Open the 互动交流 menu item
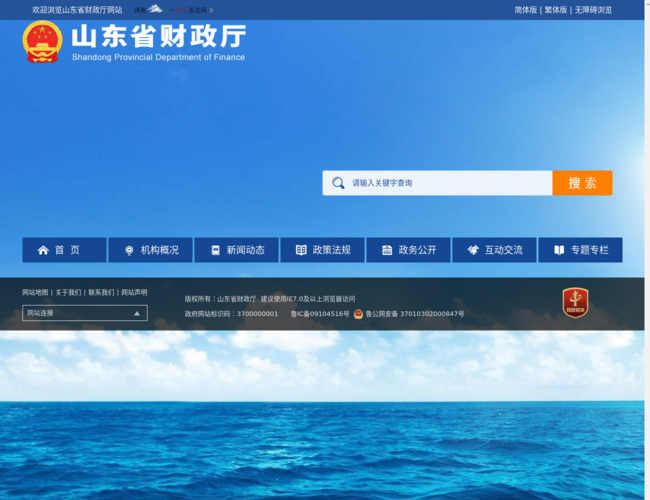The image size is (650, 500). (495, 250)
